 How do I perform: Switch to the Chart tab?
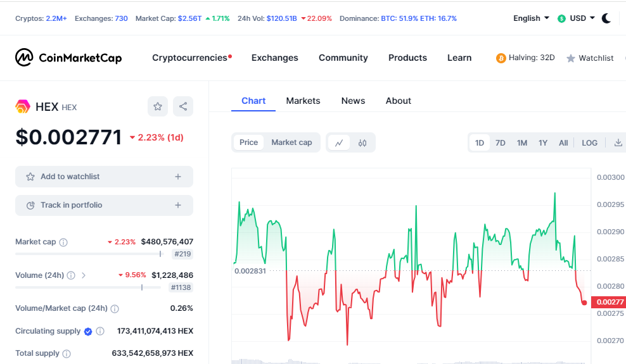[253, 101]
